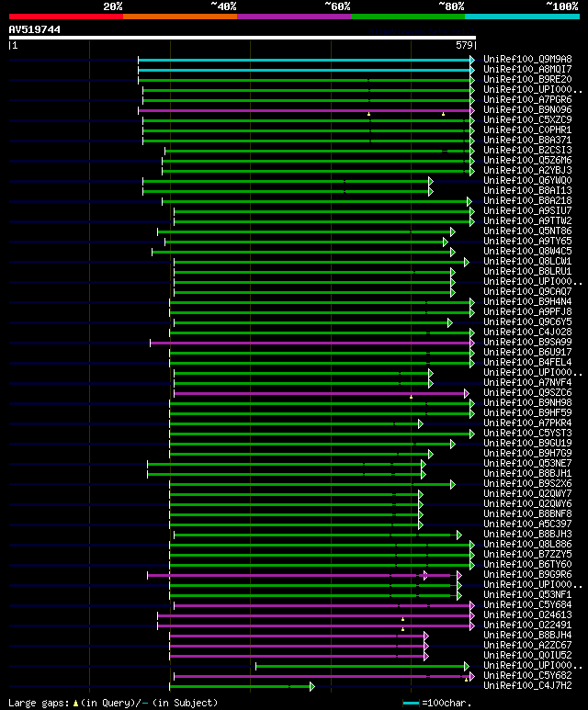The height and width of the screenshot is (710, 588).
Task: Click the arrowhead ending the A7PKR4 alignment
Action: click(421, 423)
